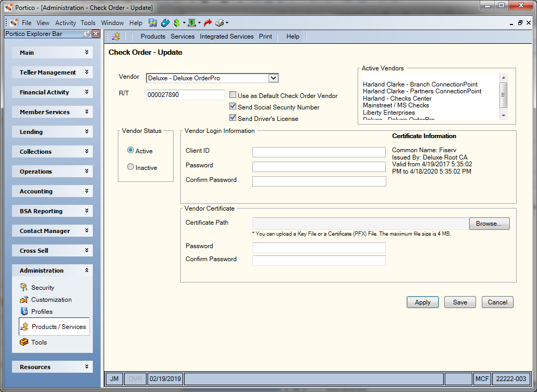Click the Save button
The height and width of the screenshot is (392, 537).
[460, 302]
